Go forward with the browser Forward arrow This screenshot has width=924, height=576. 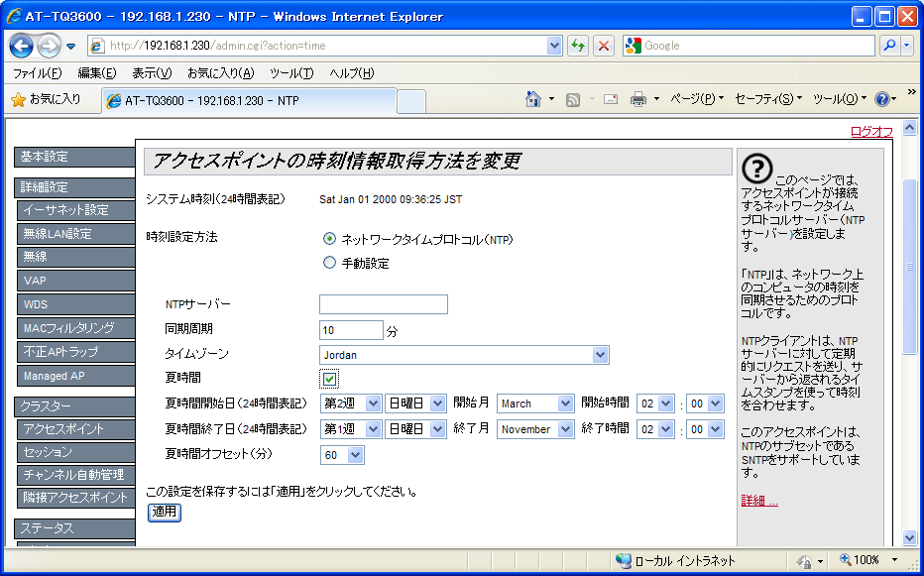(x=49, y=46)
